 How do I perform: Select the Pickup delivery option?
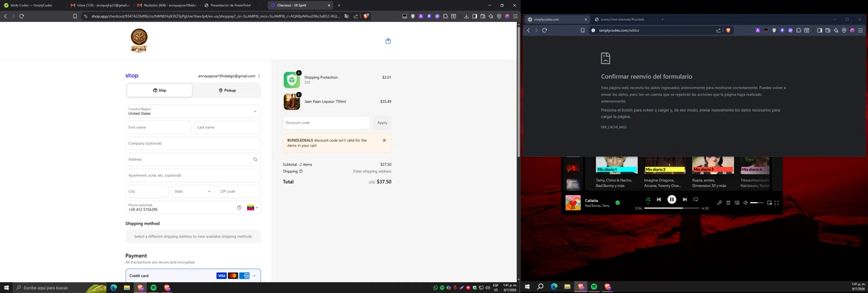pos(227,90)
